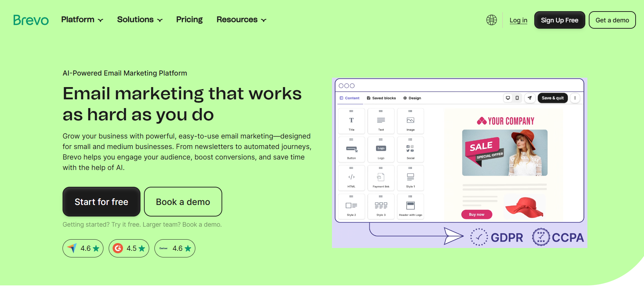The width and height of the screenshot is (644, 291).
Task: Choose the Payment link block icon
Action: [x=381, y=177]
